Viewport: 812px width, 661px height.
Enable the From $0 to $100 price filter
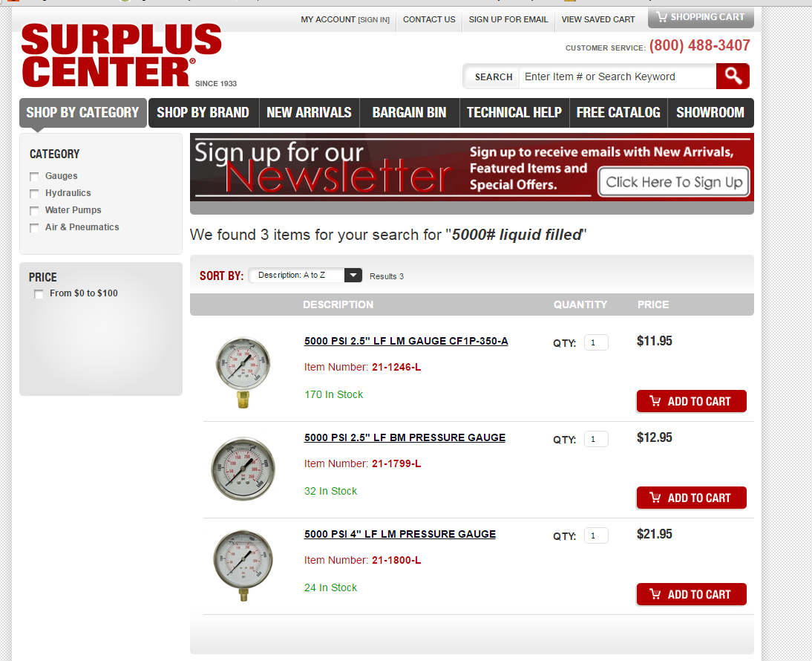coord(39,294)
